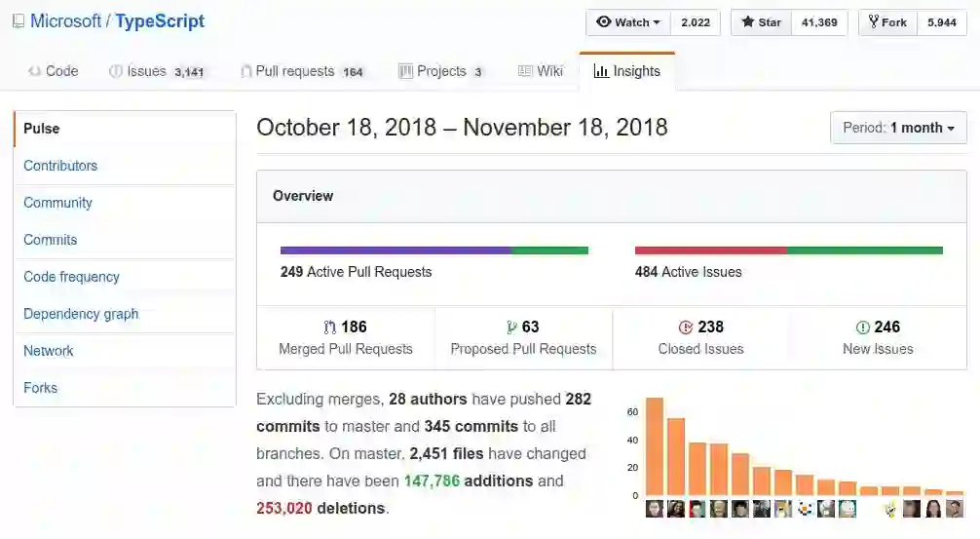Image resolution: width=980 pixels, height=539 pixels.
Task: Click the merged pull request icon
Action: (330, 327)
